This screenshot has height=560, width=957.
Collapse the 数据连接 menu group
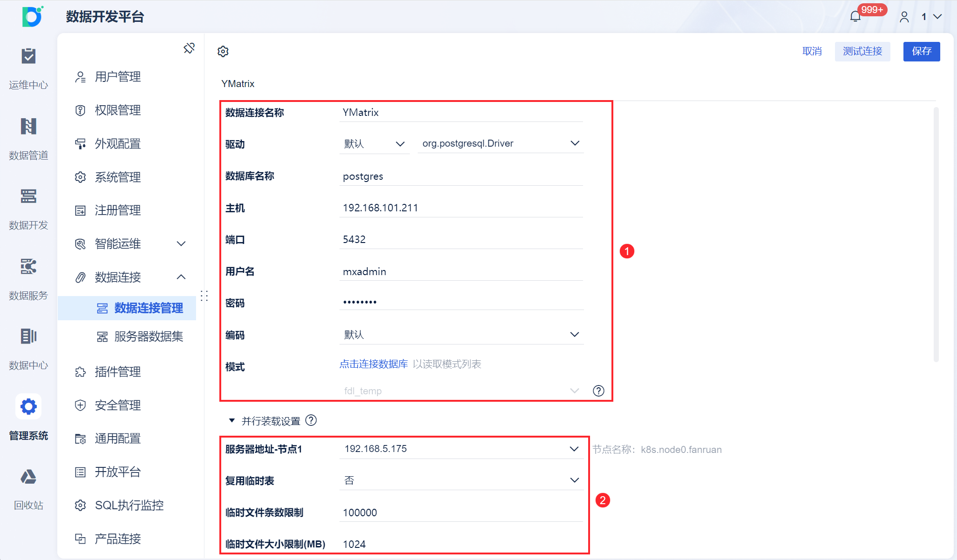(x=181, y=277)
